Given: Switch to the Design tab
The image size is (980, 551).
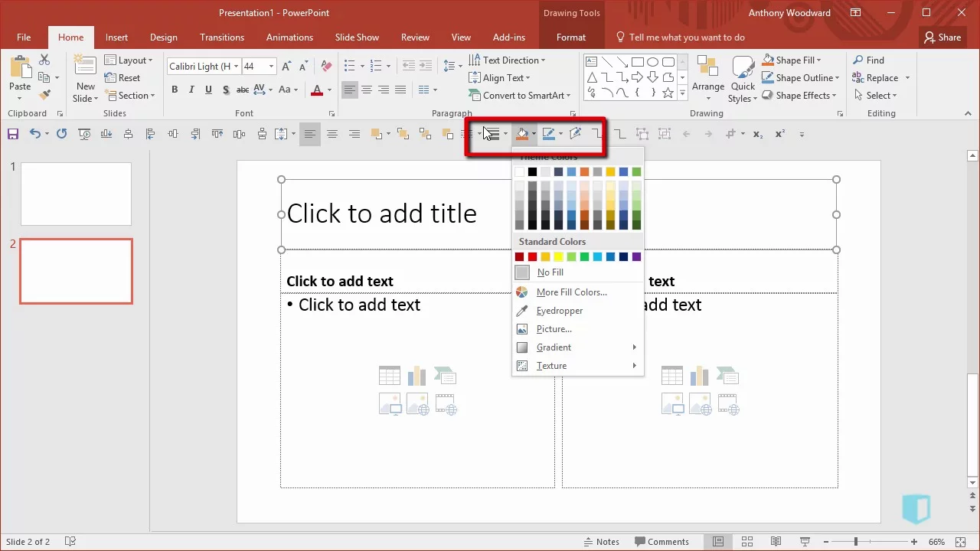Looking at the screenshot, I should (163, 37).
